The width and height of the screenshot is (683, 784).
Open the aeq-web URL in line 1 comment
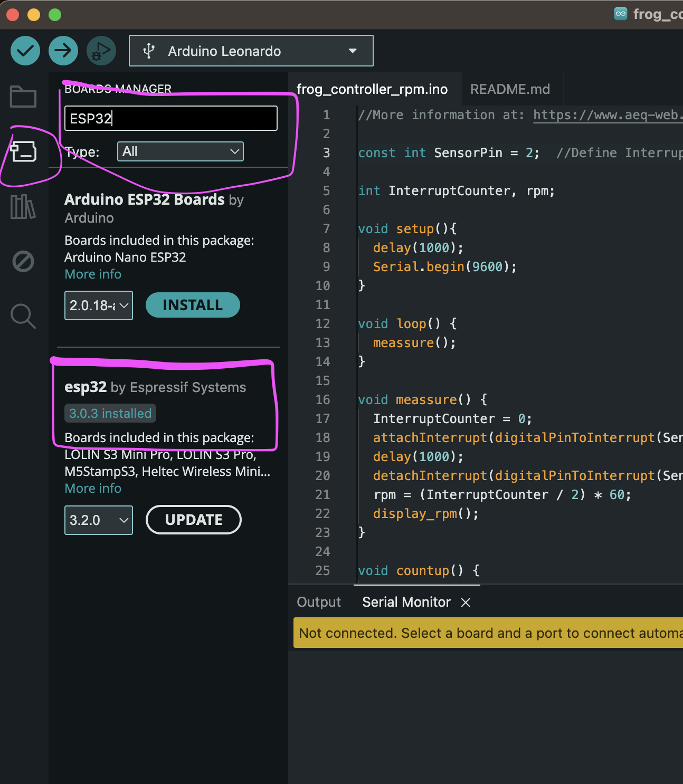[x=608, y=115]
